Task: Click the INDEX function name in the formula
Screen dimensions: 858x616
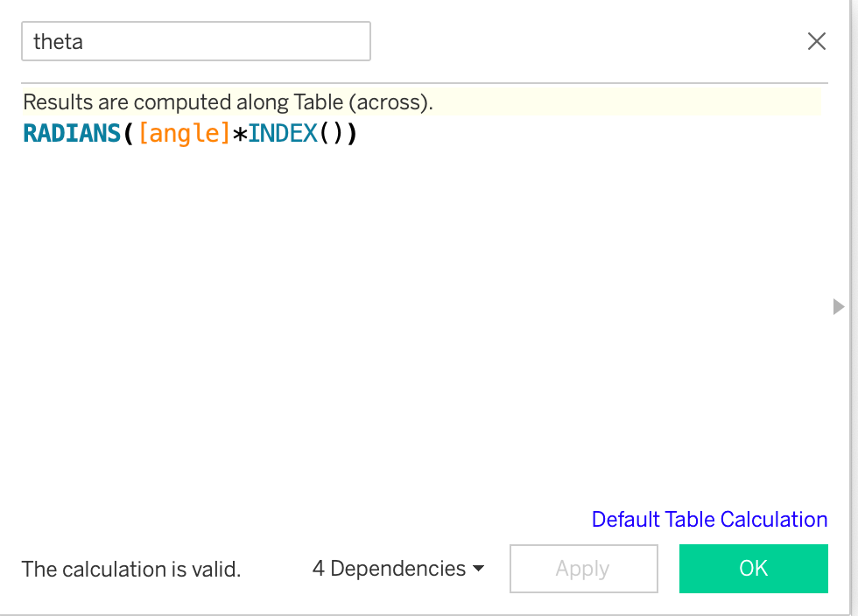Action: [x=282, y=134]
